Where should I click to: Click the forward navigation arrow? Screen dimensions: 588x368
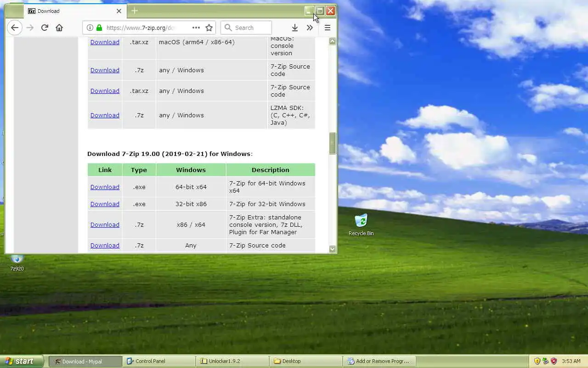click(x=30, y=28)
